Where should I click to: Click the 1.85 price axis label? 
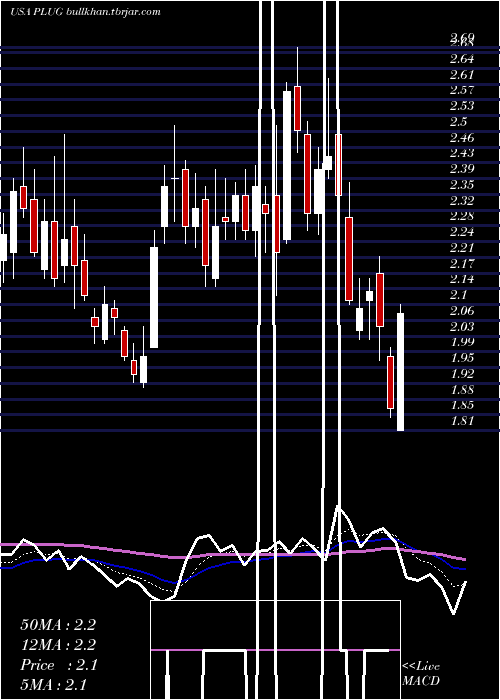tap(462, 405)
